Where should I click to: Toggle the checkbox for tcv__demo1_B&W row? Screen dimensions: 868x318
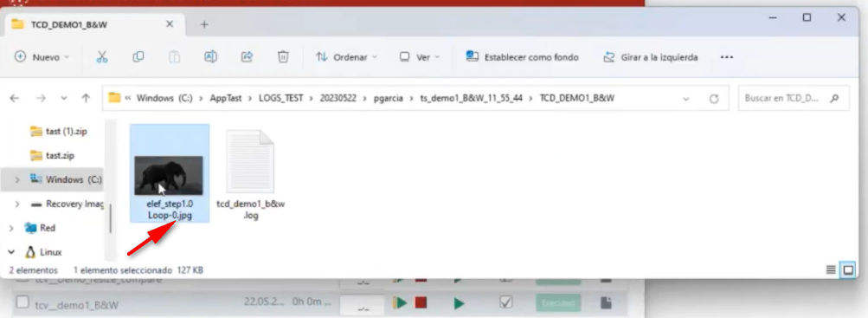point(23,302)
